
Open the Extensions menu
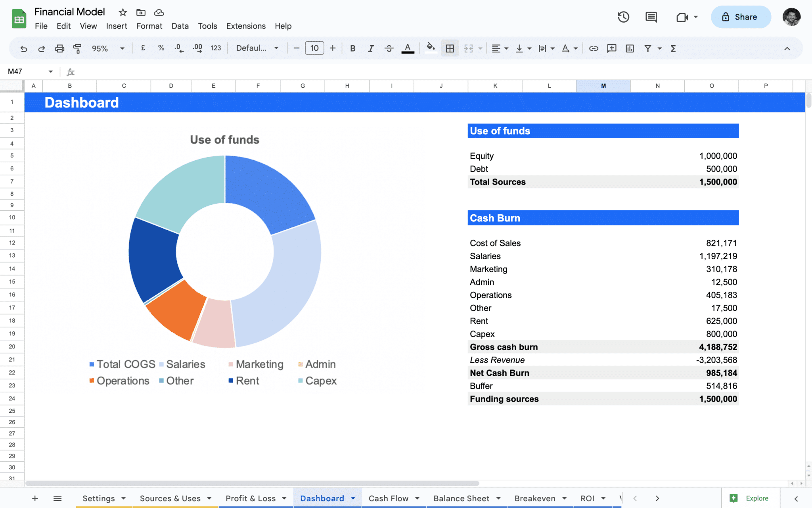246,26
